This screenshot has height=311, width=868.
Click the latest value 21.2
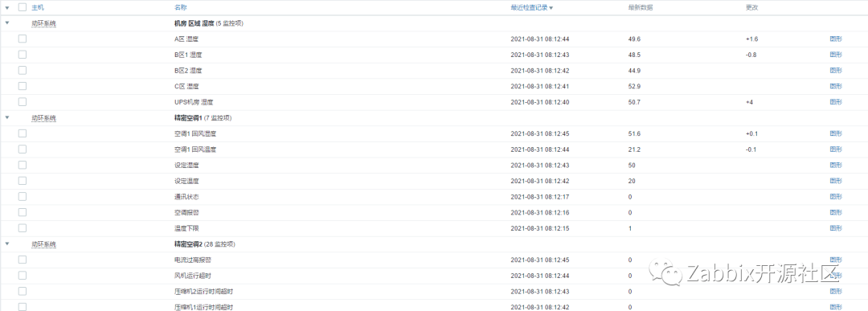tap(634, 149)
